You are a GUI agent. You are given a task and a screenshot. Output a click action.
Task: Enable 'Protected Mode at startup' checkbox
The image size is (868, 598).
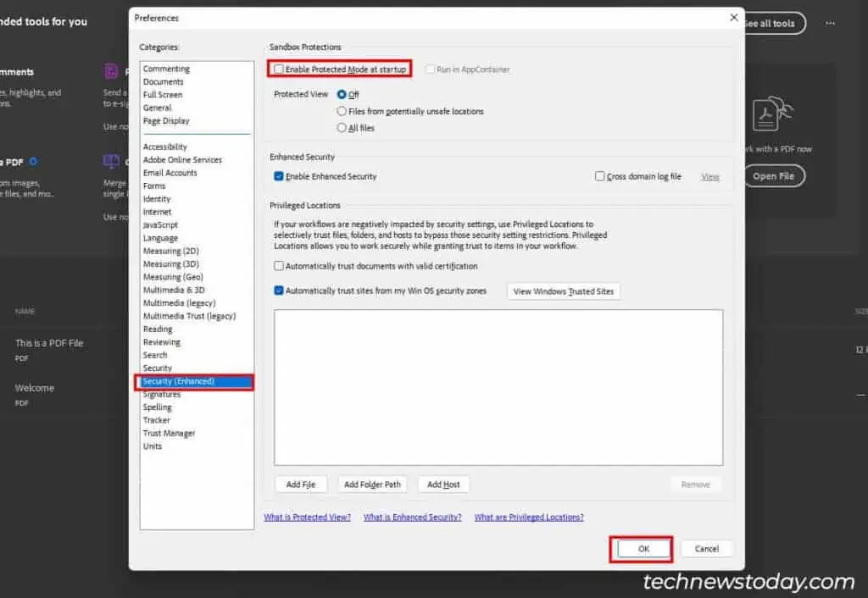point(278,69)
